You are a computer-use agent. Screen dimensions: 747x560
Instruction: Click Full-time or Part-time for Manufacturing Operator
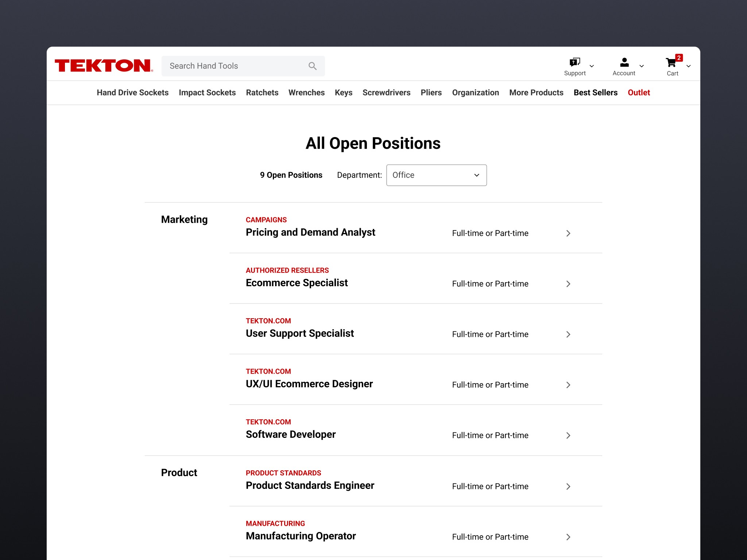tap(490, 537)
